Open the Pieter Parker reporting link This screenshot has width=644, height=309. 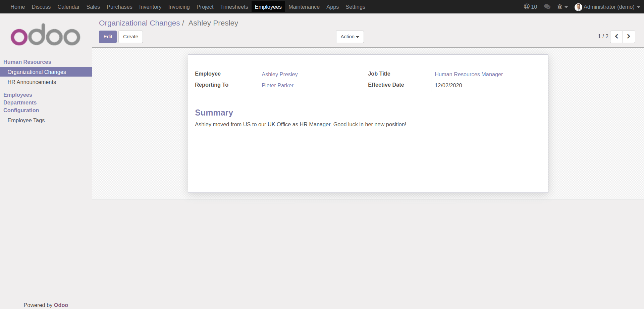[277, 85]
